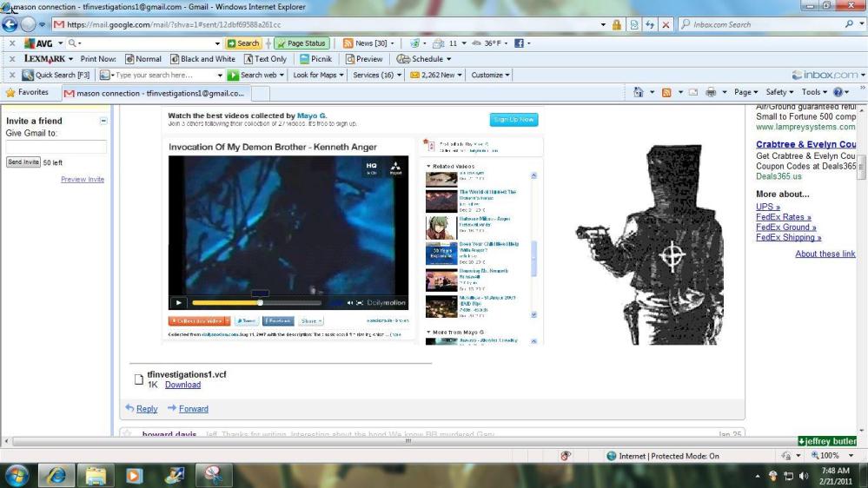Expand the Services (16) dropdown
Viewport: 868px width, 488px height.
point(377,75)
